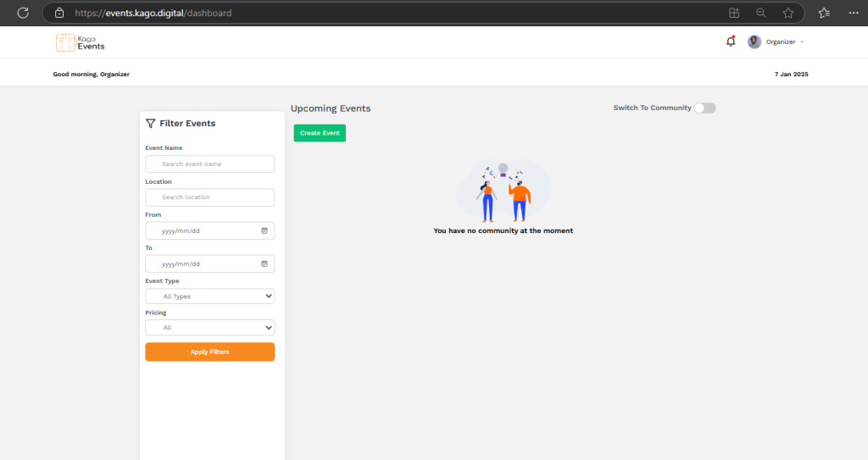This screenshot has height=460, width=868.
Task: Click the Organizer profile avatar
Action: 754,42
